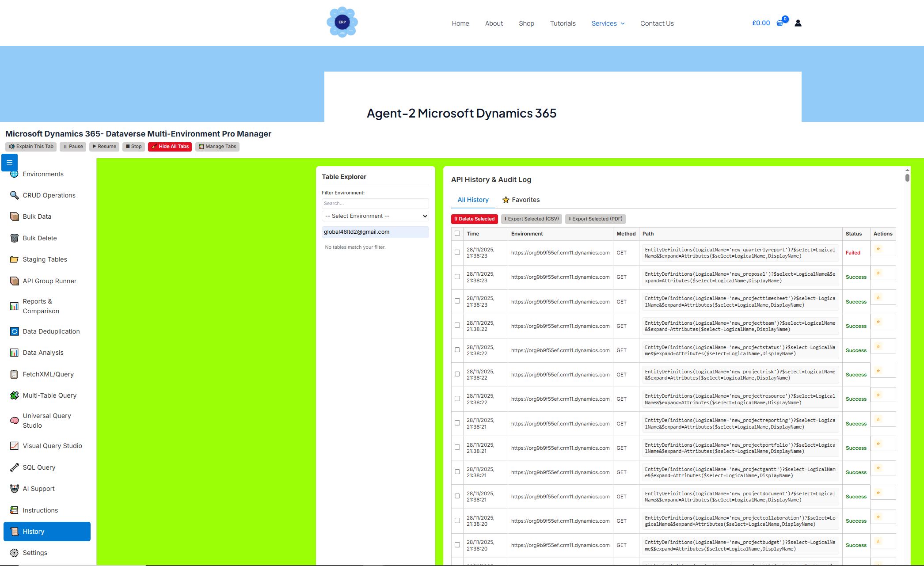The image size is (924, 566).
Task: Open the SQL Query tool
Action: pos(39,467)
